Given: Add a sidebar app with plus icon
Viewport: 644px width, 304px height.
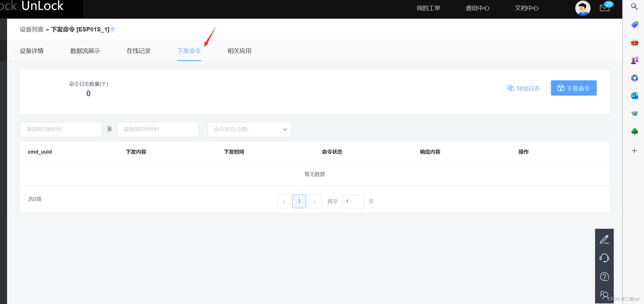Looking at the screenshot, I should [x=634, y=151].
